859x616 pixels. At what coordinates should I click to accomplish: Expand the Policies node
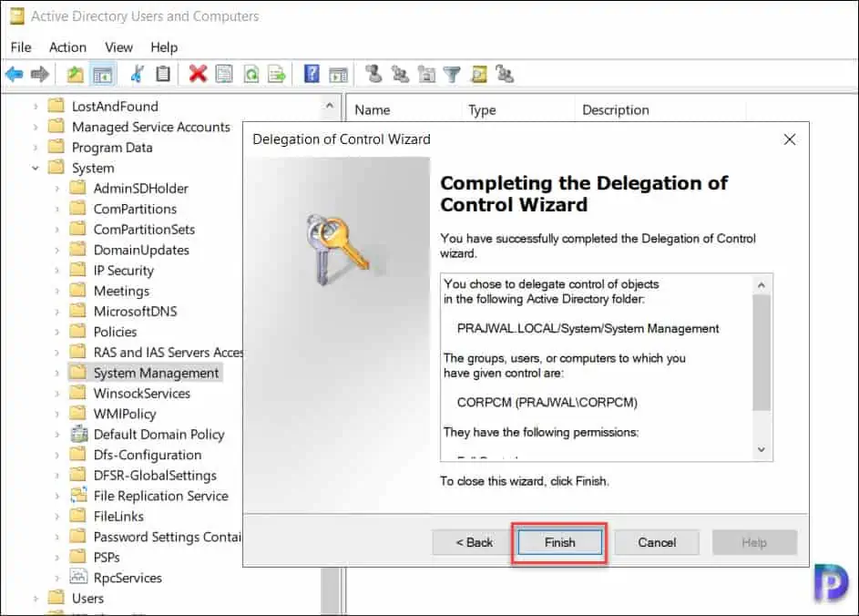click(x=57, y=332)
